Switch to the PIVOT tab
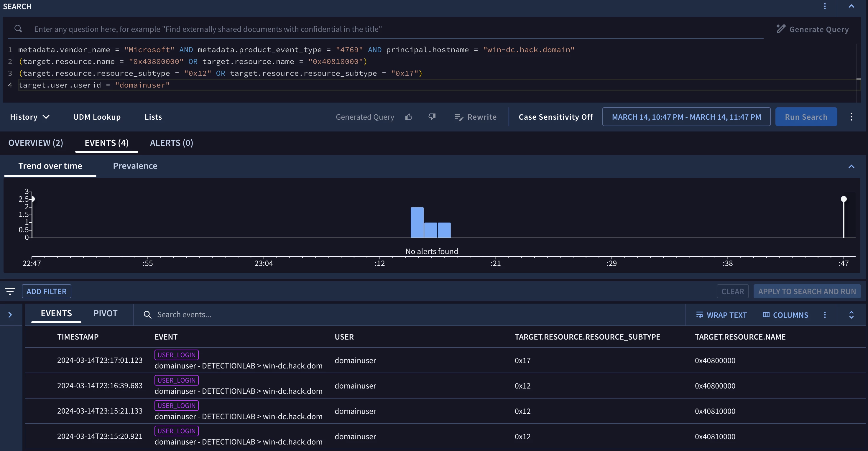This screenshot has width=868, height=451. click(106, 313)
